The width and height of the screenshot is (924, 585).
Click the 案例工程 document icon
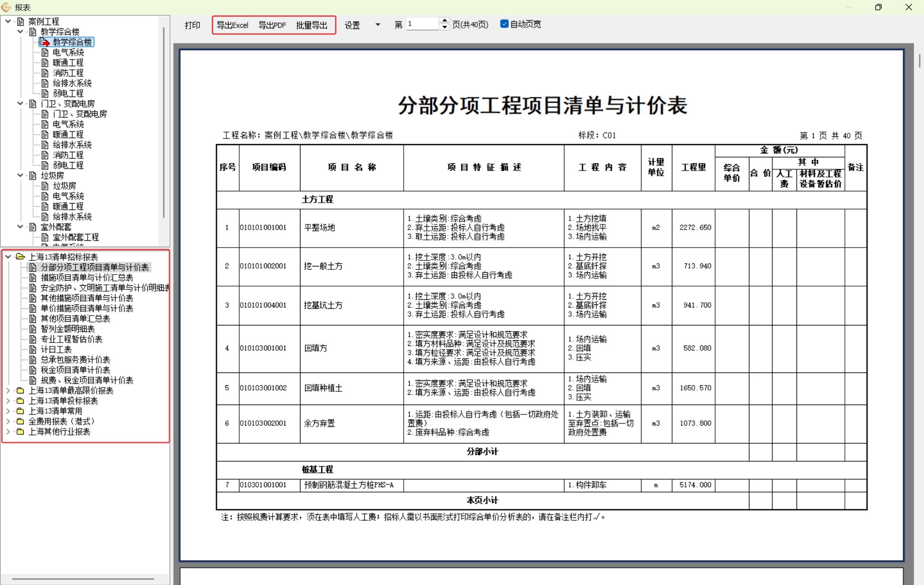(x=21, y=21)
